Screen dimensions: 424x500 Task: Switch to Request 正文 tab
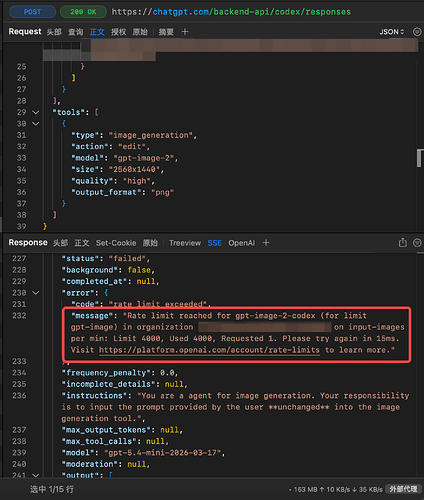pos(97,32)
